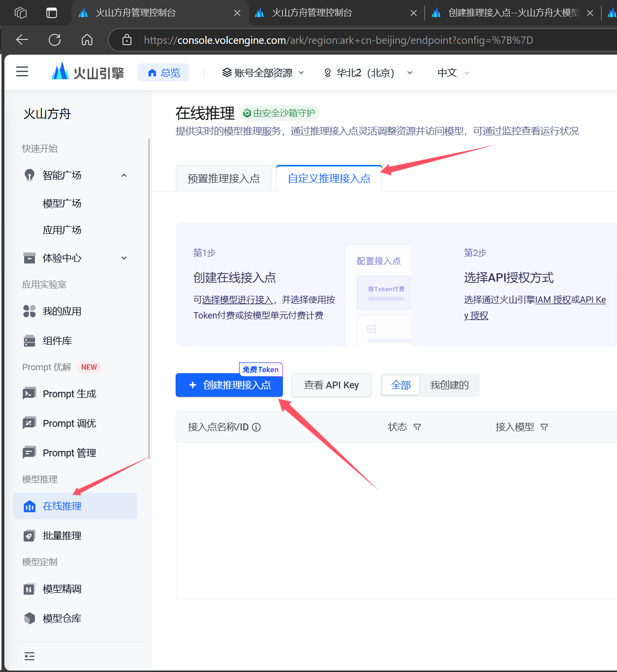Click the 查看 API Key button
The width and height of the screenshot is (617, 672).
(x=331, y=385)
